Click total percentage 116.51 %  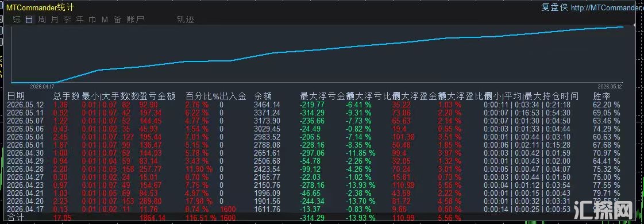[202, 217]
